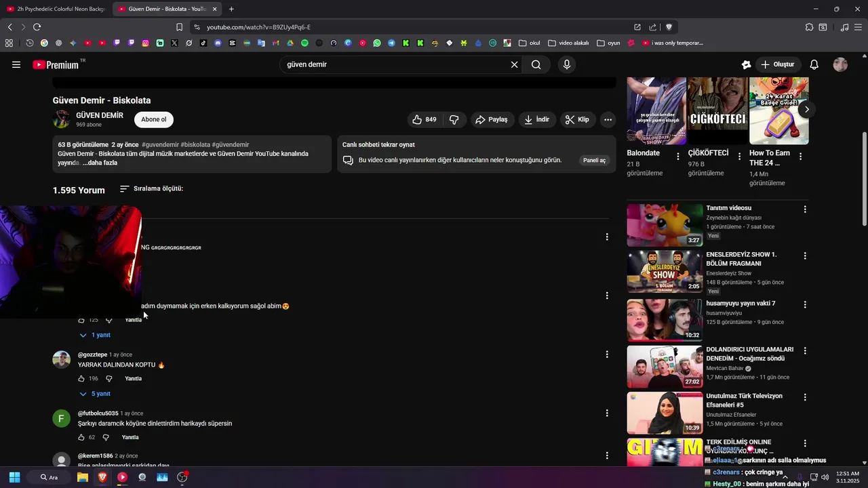Open okul bookmarks folder

[x=529, y=43]
